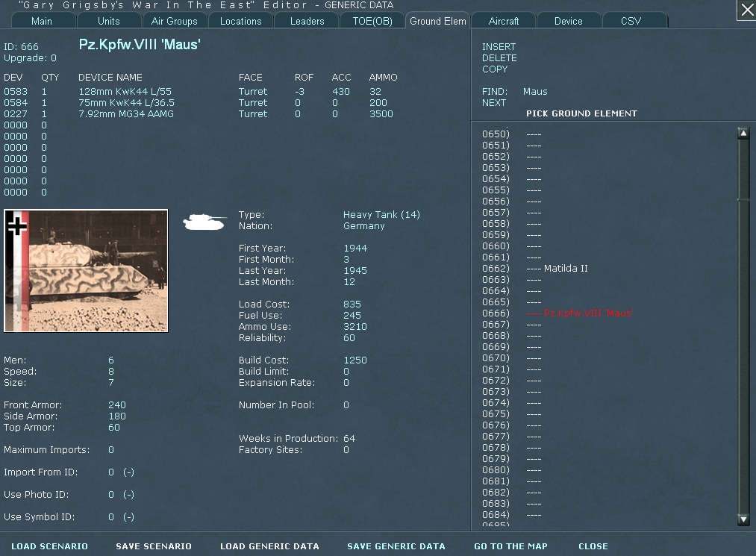Screen dimensions: 756x556
Task: Click Type value Heavy Tank (14)
Action: tap(381, 215)
